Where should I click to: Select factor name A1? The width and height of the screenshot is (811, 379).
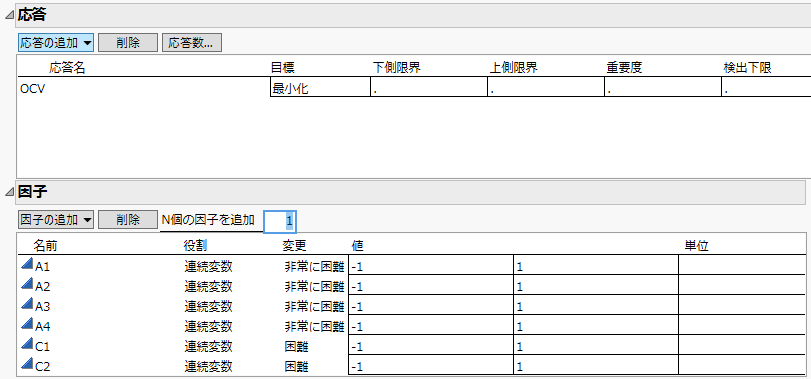(x=42, y=267)
